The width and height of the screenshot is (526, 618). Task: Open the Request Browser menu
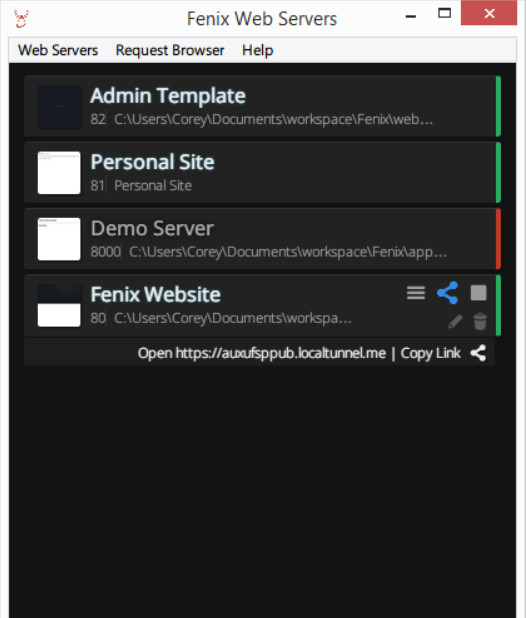click(x=170, y=50)
